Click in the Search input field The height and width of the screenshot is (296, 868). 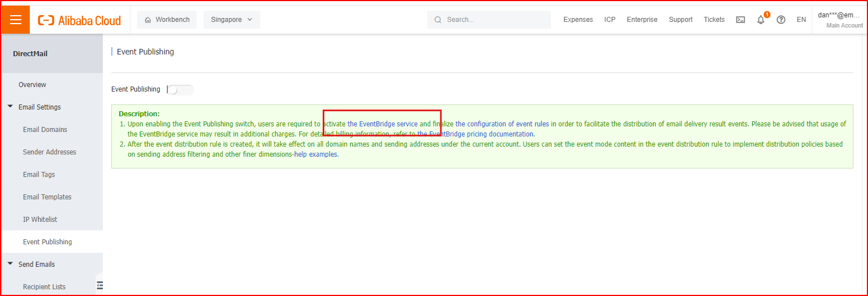pos(495,20)
